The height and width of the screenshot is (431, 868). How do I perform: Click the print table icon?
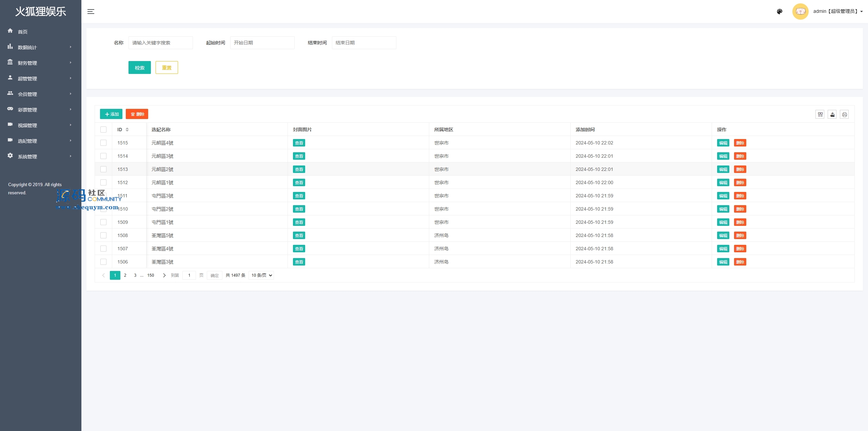click(844, 115)
